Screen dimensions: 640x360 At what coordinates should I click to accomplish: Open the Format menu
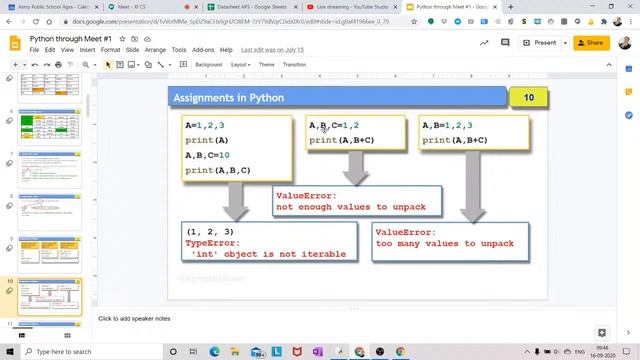coord(110,50)
